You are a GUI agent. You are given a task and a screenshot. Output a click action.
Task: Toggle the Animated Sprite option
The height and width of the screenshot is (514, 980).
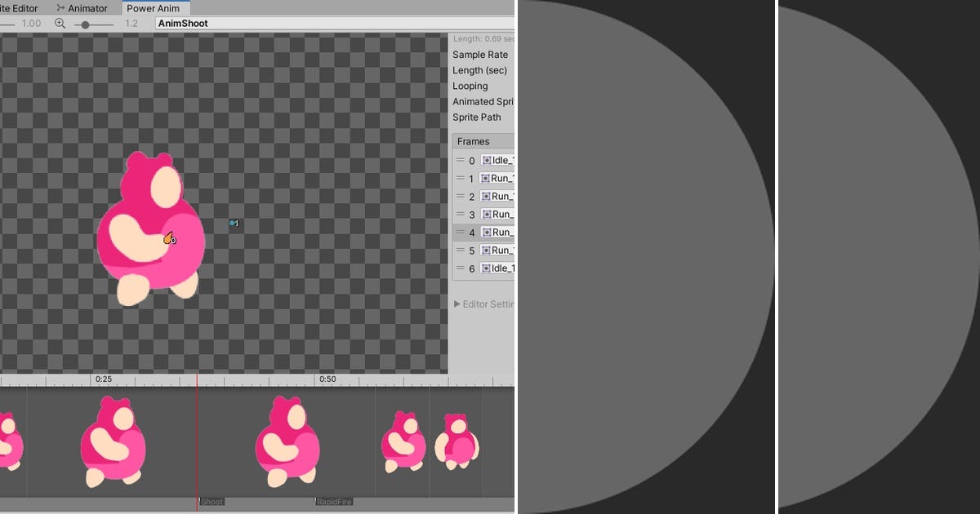click(x=483, y=101)
